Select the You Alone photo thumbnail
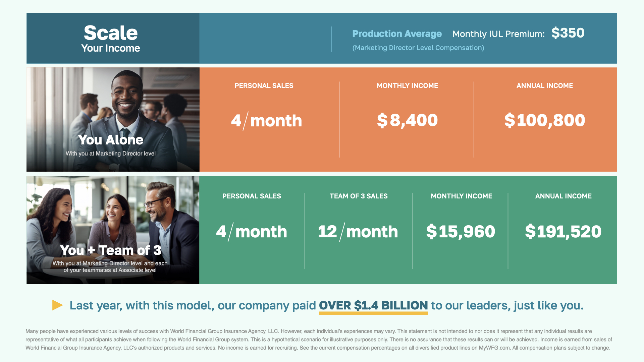Screen dimensions: 644x362 point(113,119)
